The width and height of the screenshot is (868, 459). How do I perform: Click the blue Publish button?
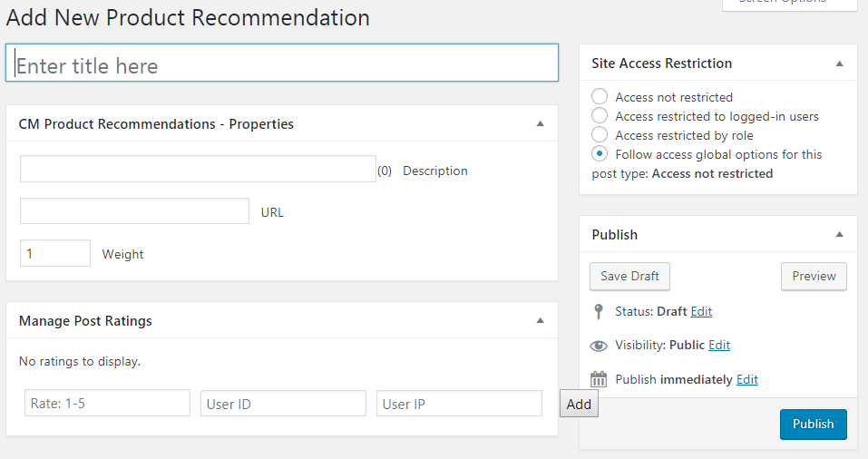813,424
